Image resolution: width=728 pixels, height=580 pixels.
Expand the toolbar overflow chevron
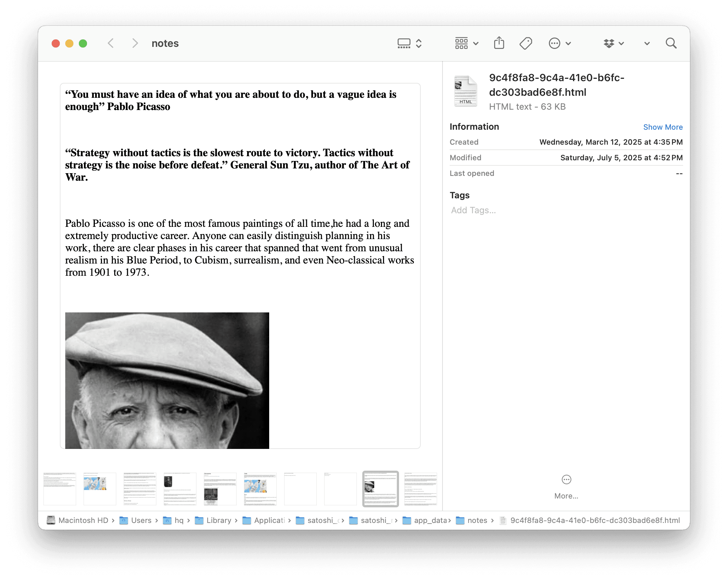647,43
